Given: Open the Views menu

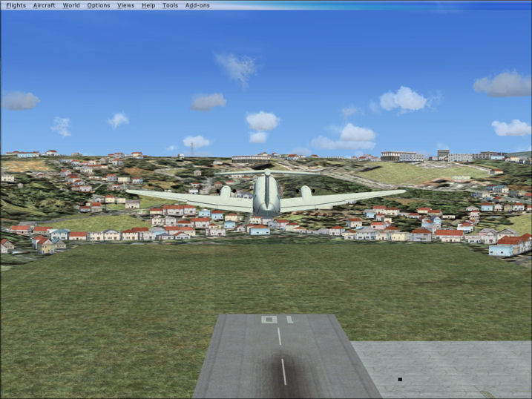Looking at the screenshot, I should pos(125,5).
